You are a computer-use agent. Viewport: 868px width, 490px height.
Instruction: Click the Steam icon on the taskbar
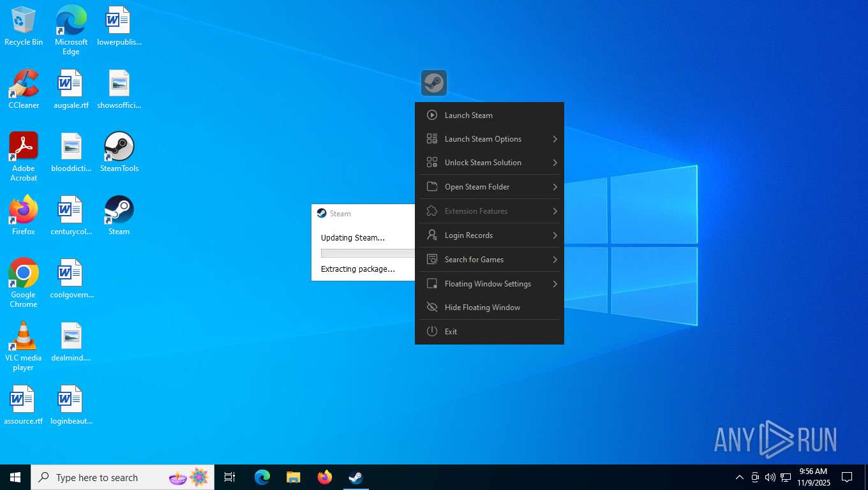click(x=355, y=477)
